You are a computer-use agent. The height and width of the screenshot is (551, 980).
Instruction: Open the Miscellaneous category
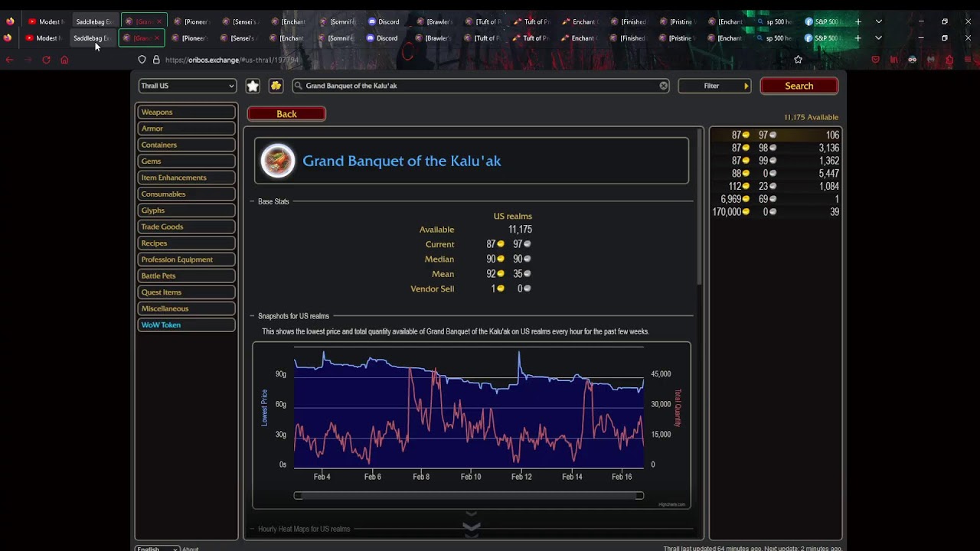[x=187, y=308]
